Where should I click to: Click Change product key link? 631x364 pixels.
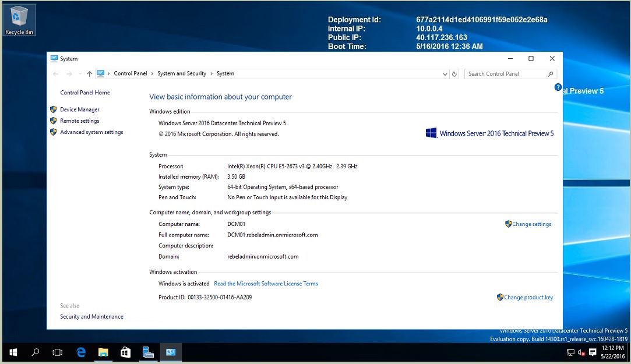(x=528, y=297)
